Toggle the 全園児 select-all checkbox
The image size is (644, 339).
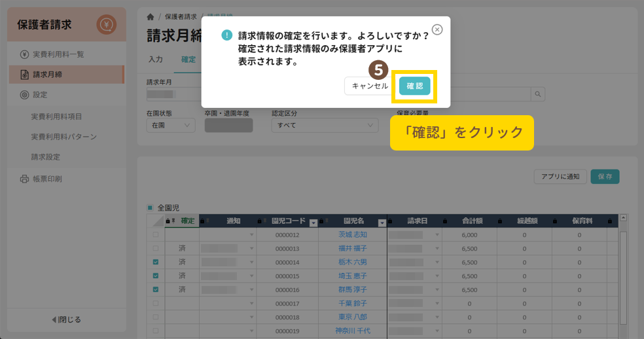pyautogui.click(x=150, y=207)
